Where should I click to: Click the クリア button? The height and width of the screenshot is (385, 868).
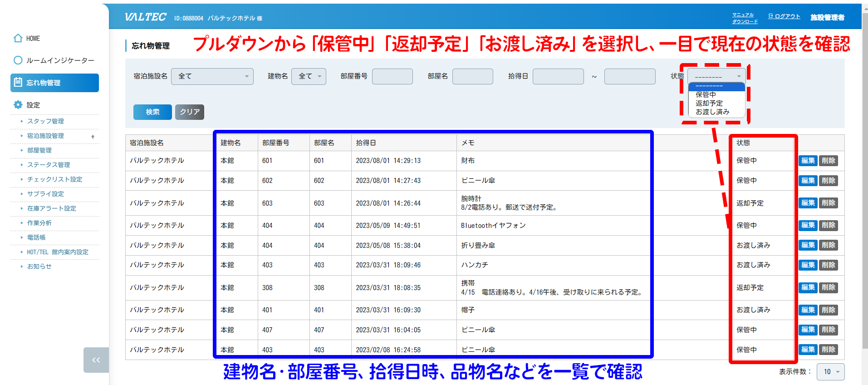tap(190, 112)
